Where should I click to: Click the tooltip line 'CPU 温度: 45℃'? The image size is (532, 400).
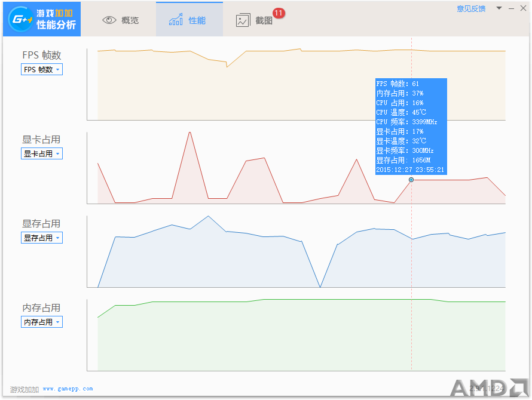coord(401,112)
